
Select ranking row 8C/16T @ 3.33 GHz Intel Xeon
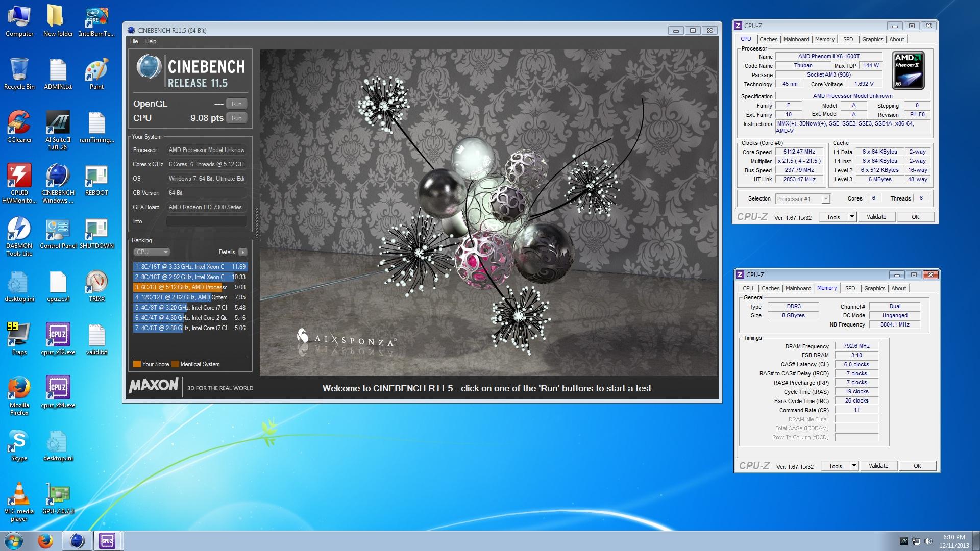[x=190, y=267]
